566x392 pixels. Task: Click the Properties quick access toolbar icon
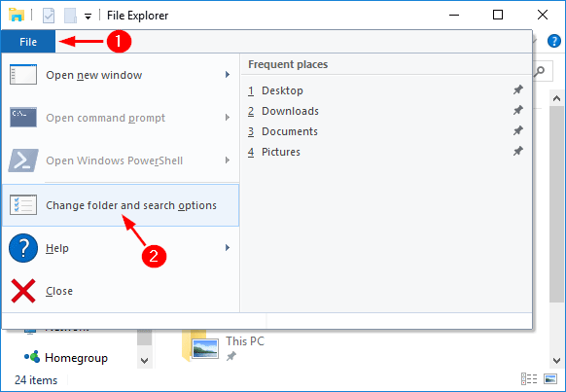(49, 16)
